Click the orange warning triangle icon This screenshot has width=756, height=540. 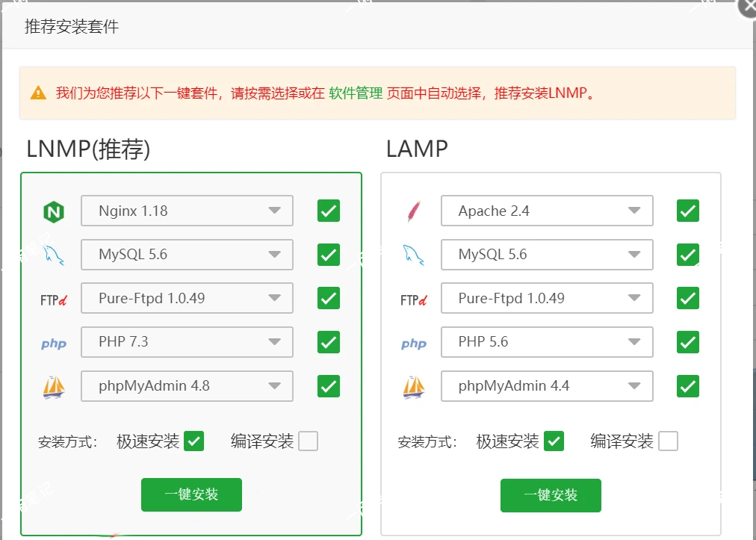[x=38, y=93]
